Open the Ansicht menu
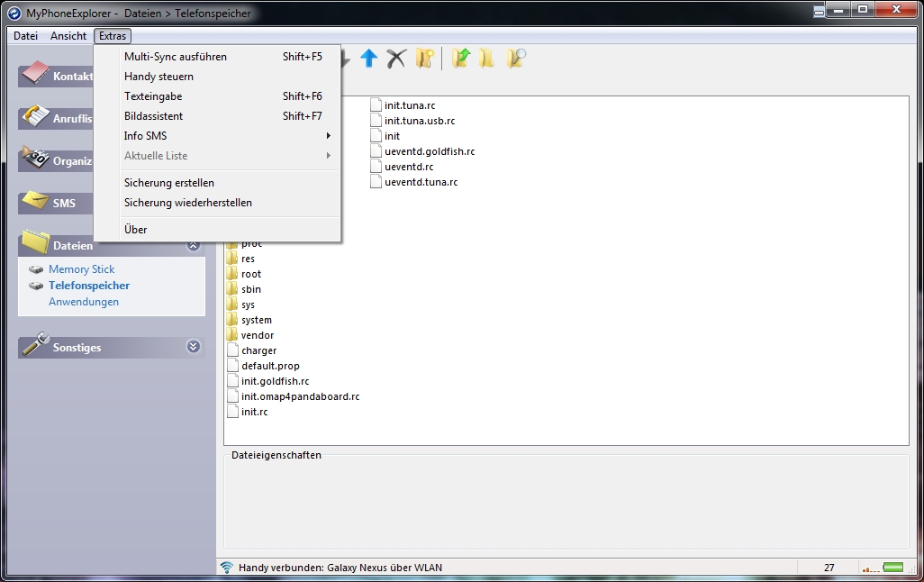The height and width of the screenshot is (582, 924). tap(68, 36)
